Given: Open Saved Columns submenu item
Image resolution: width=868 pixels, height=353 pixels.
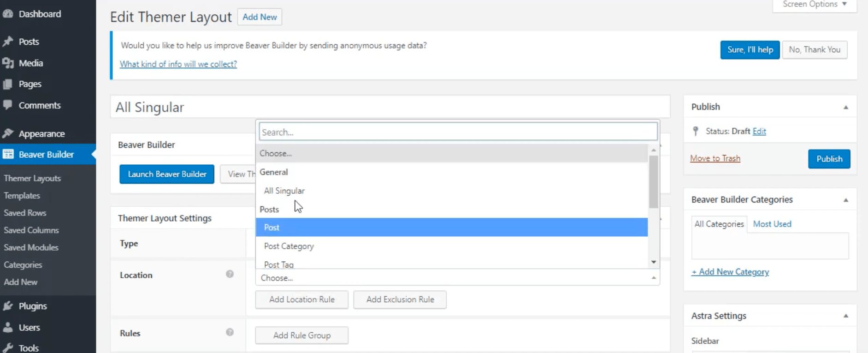Looking at the screenshot, I should pos(31,230).
